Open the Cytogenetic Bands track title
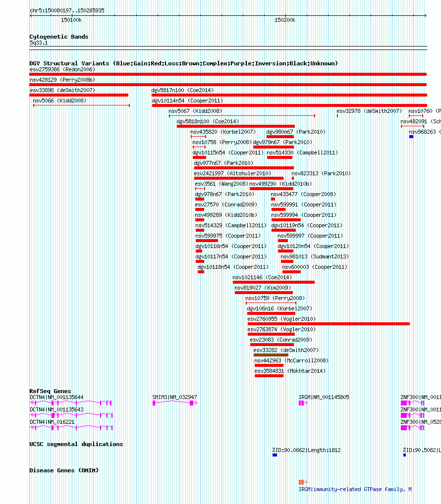Image resolution: width=441 pixels, height=504 pixels. point(59,37)
